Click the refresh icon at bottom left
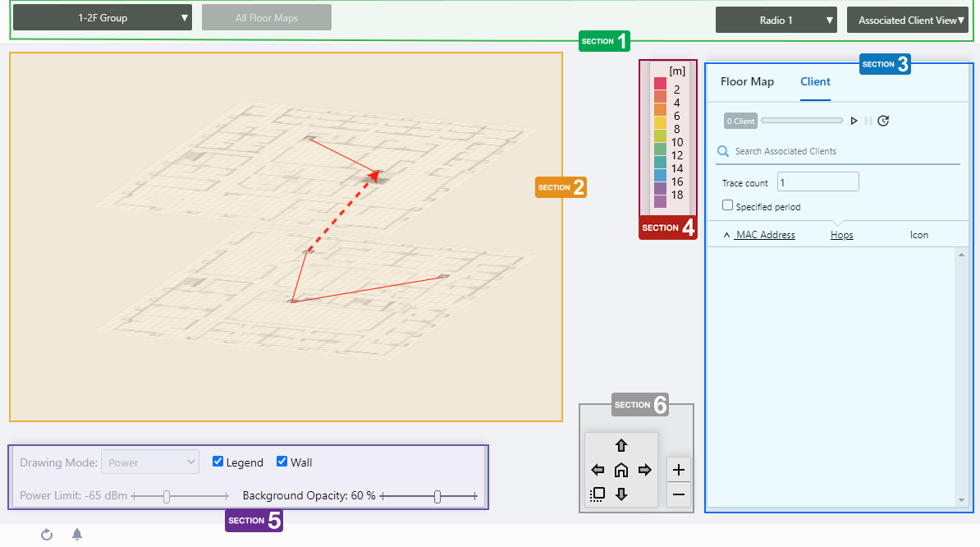 point(47,535)
